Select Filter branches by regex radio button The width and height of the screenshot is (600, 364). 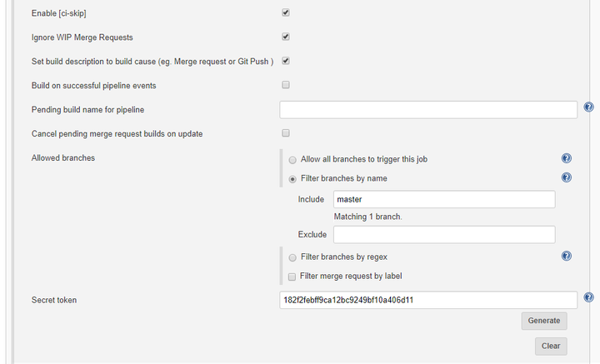pos(292,257)
